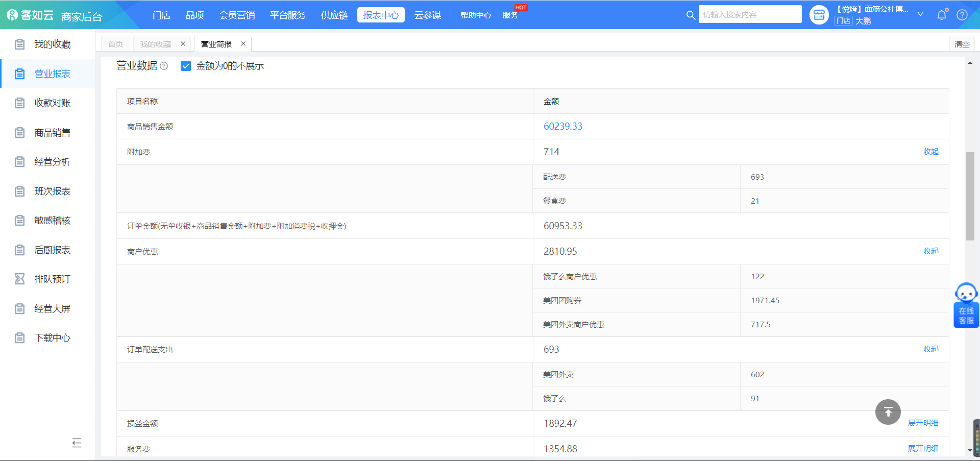Click the notification bell icon
Image resolution: width=980 pixels, height=461 pixels.
pyautogui.click(x=942, y=15)
